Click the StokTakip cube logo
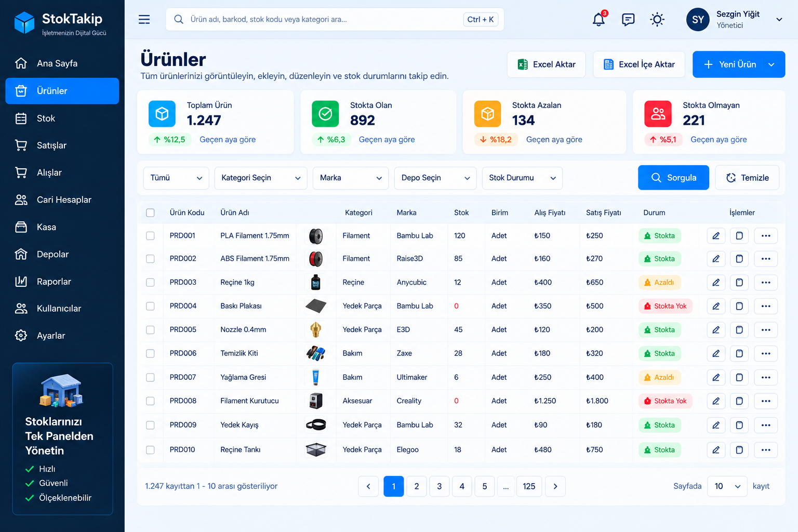This screenshot has height=532, width=798. (24, 23)
